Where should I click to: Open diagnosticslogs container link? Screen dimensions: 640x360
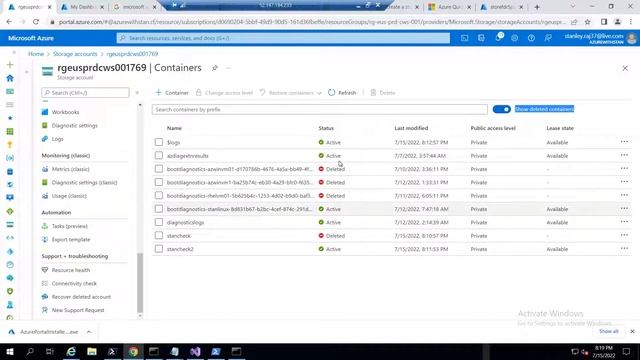point(185,222)
